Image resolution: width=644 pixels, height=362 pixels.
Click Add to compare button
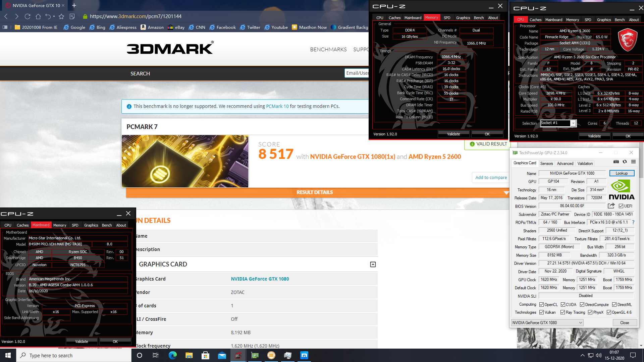[x=491, y=178]
